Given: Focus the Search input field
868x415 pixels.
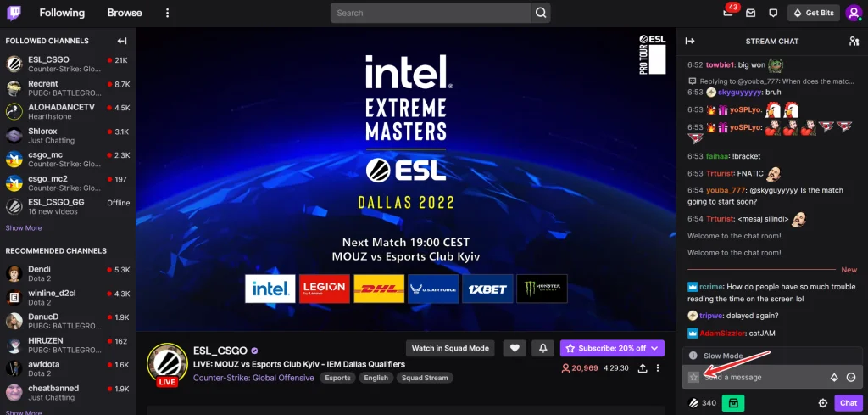Looking at the screenshot, I should coord(431,13).
